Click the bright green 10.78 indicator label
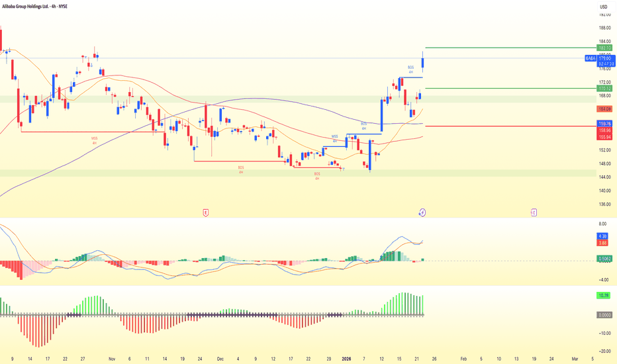 603,296
